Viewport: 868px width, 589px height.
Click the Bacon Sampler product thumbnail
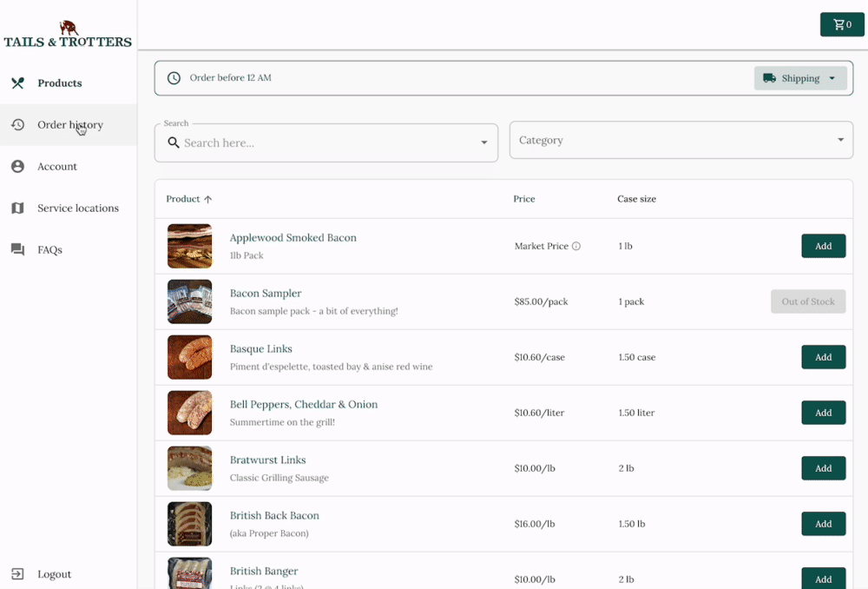click(189, 302)
